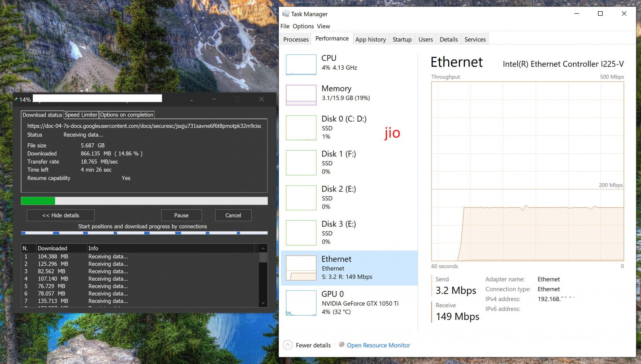This screenshot has height=364, width=641.
Task: Select the Ethernet performance entry
Action: (x=349, y=268)
